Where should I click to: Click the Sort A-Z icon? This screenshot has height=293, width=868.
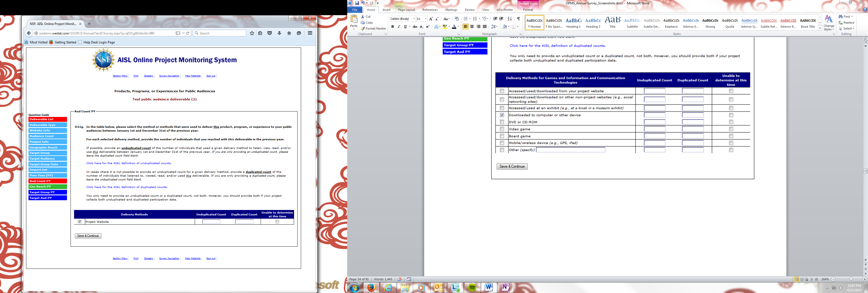pos(509,19)
